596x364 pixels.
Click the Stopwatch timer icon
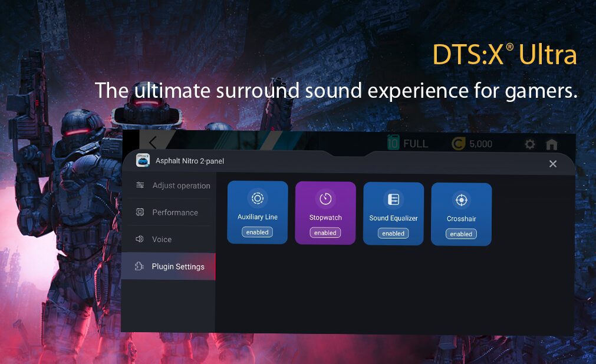(x=325, y=198)
